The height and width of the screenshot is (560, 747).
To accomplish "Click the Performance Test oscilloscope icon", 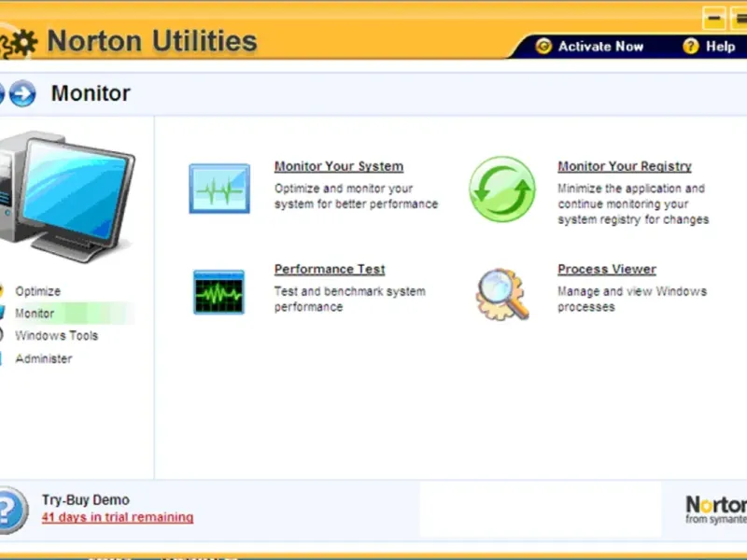I will pos(218,292).
